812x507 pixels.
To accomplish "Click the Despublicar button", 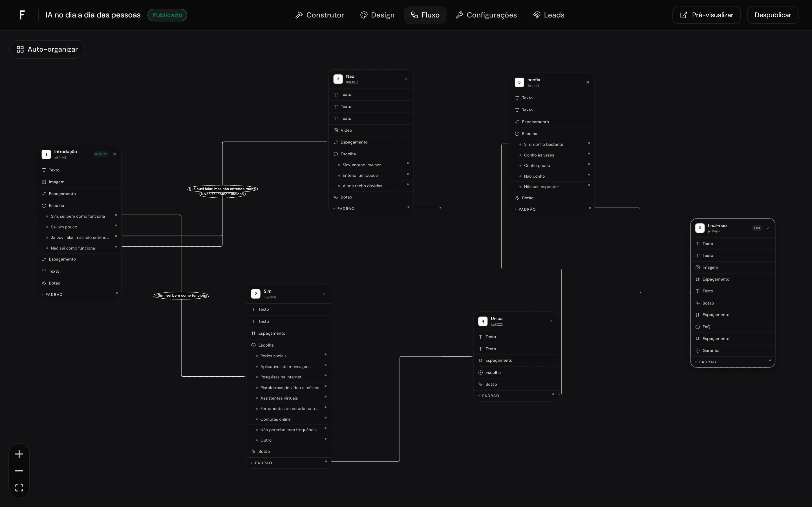I will (x=773, y=15).
